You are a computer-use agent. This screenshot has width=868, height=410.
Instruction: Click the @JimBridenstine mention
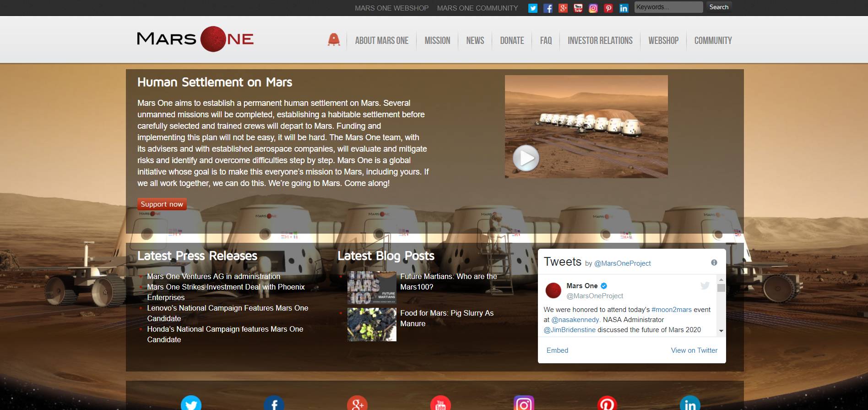tap(570, 330)
